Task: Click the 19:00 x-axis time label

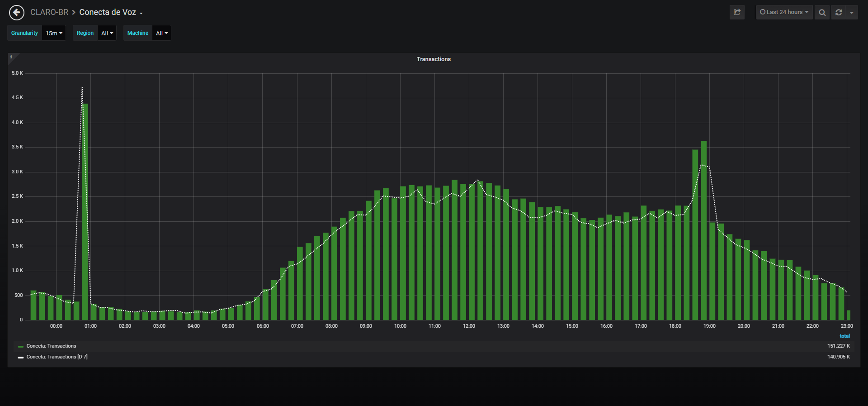Action: [709, 326]
